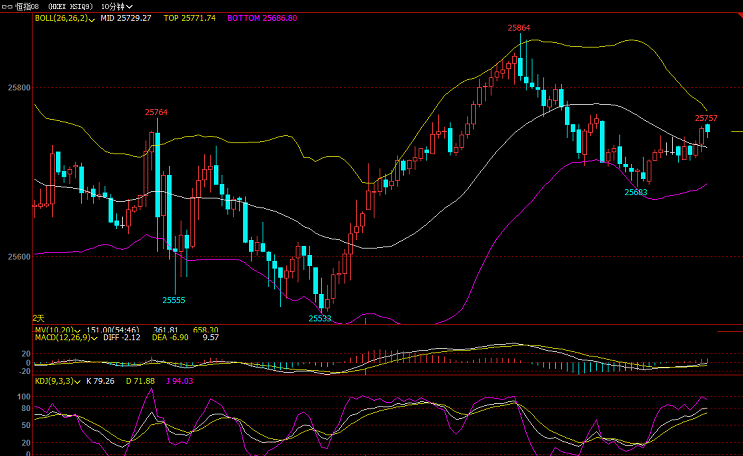Click the DEA -6.90 value

(x=170, y=337)
